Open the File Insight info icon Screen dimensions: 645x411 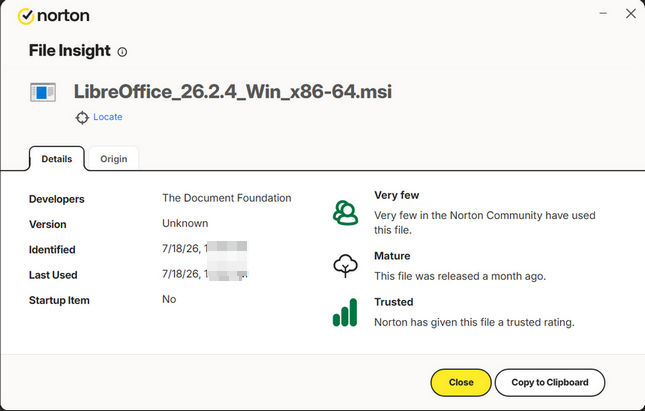pos(122,52)
